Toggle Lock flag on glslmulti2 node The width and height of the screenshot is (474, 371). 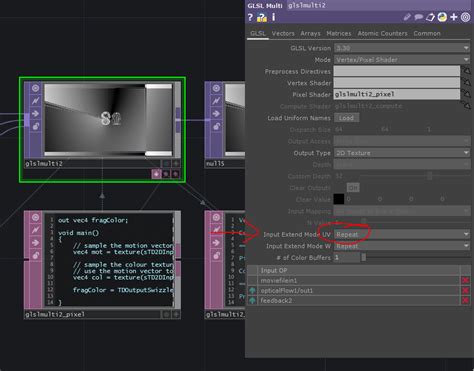tap(36, 126)
